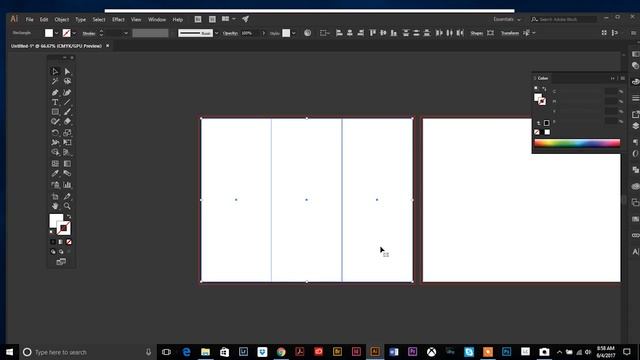Select the Shape Builder tool
640x360 pixels.
[x=55, y=152]
